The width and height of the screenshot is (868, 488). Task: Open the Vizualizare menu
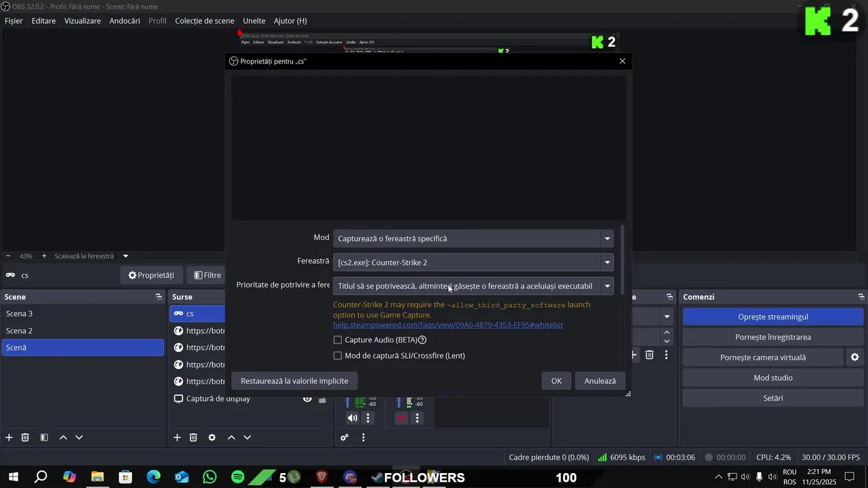(x=83, y=21)
